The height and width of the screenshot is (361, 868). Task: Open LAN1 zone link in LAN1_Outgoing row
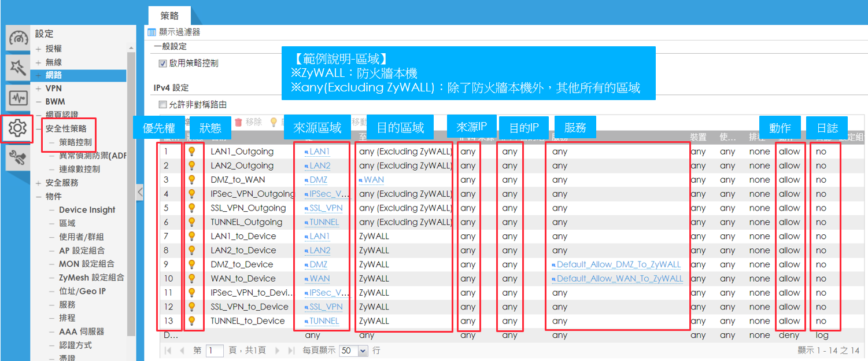pos(319,152)
